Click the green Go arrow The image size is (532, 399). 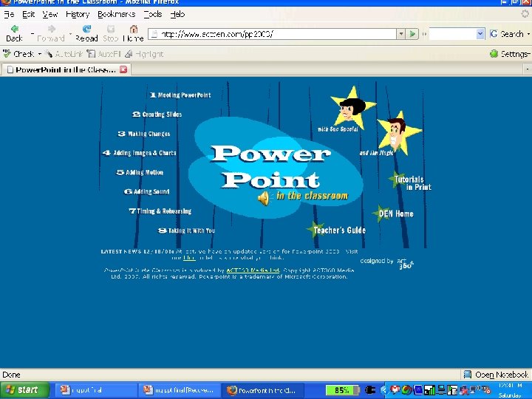[412, 34]
